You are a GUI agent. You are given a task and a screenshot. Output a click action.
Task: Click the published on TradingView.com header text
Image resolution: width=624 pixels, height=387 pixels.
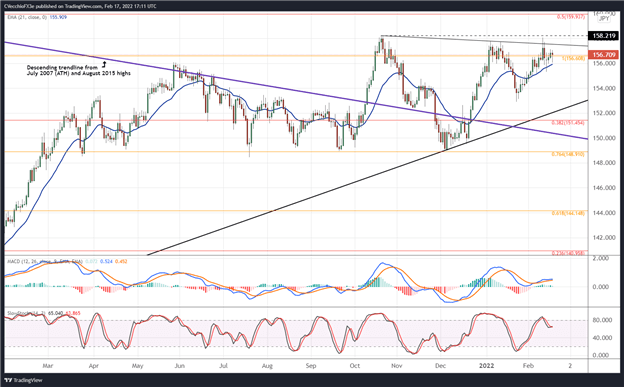click(x=69, y=6)
